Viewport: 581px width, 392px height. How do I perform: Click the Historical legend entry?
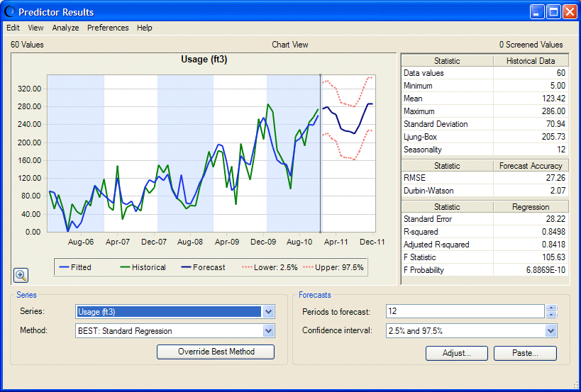[x=143, y=267]
